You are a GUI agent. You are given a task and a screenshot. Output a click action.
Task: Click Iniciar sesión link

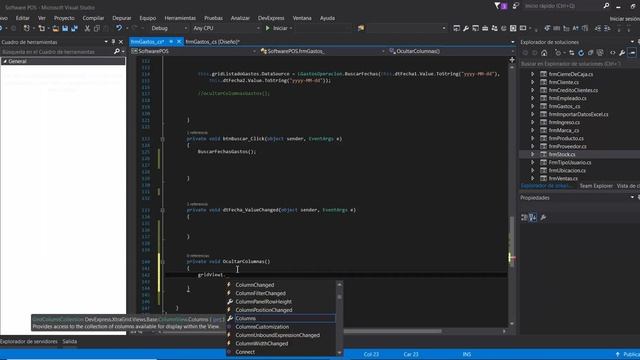624,19
